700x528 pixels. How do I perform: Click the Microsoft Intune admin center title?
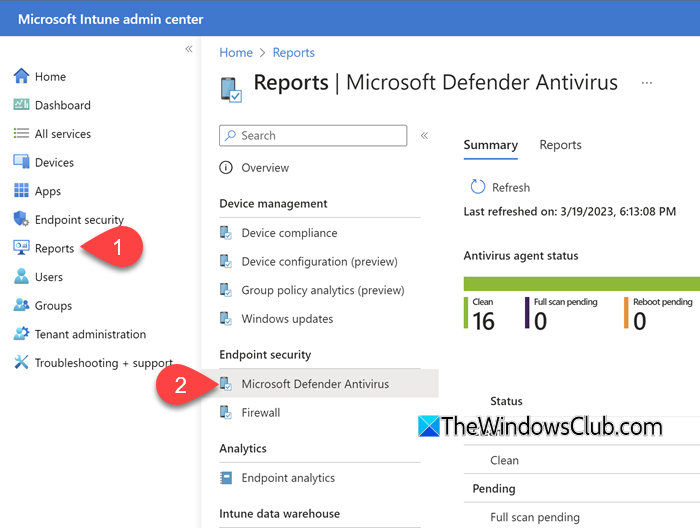click(x=110, y=19)
